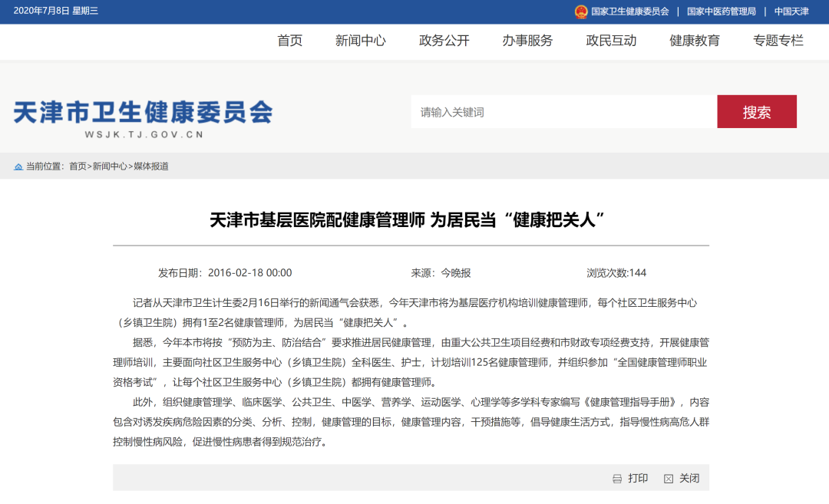Open the 首页 navigation menu item
This screenshot has width=829, height=504.
(x=289, y=41)
